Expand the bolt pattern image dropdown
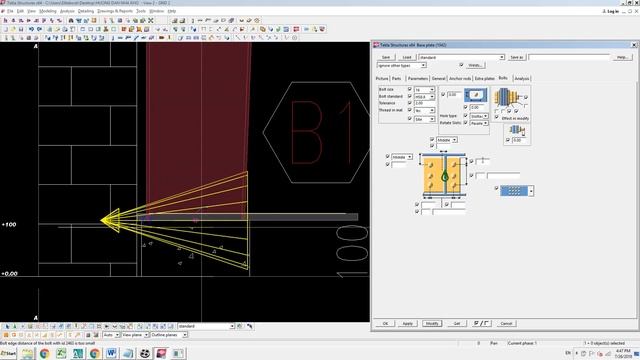The width and height of the screenshot is (640, 360). [531, 191]
